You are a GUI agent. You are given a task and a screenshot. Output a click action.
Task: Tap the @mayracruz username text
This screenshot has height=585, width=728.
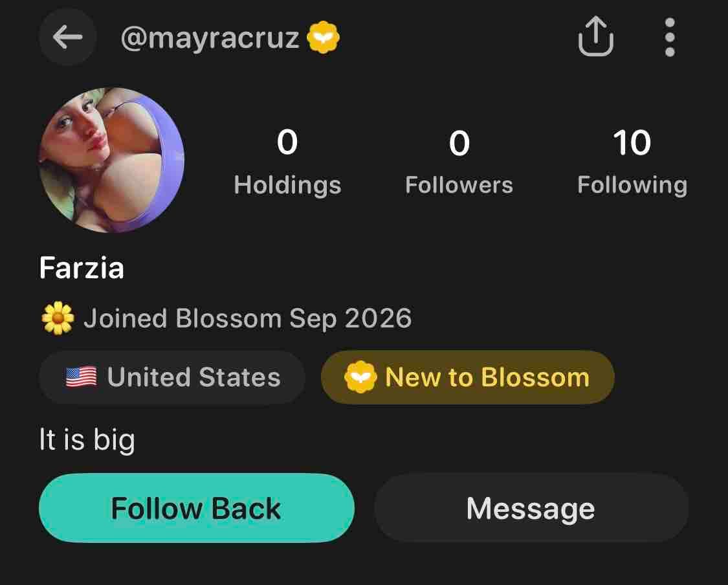pos(210,38)
